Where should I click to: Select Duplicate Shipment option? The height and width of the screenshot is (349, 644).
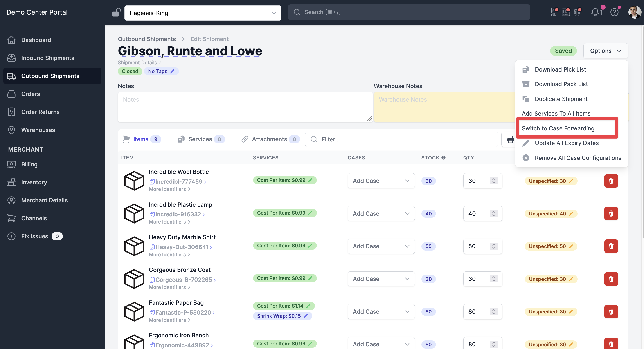(572, 99)
